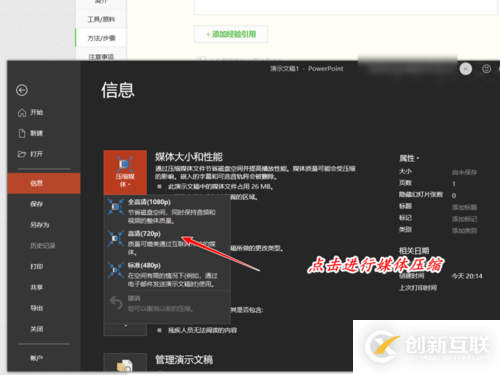Screen dimensions: 500x375
Task: Click the 页数 property label
Action: (405, 183)
